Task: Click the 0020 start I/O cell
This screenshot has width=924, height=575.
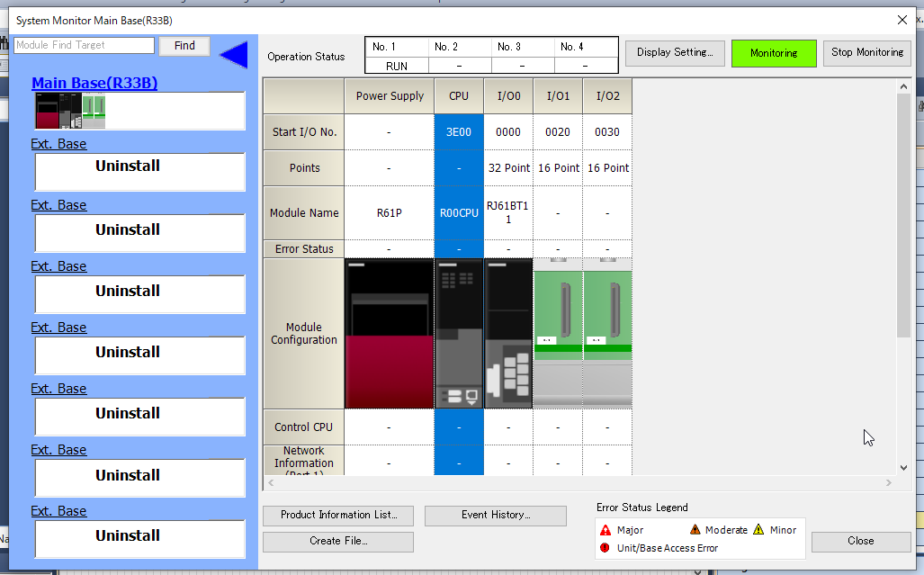Action: coord(558,132)
